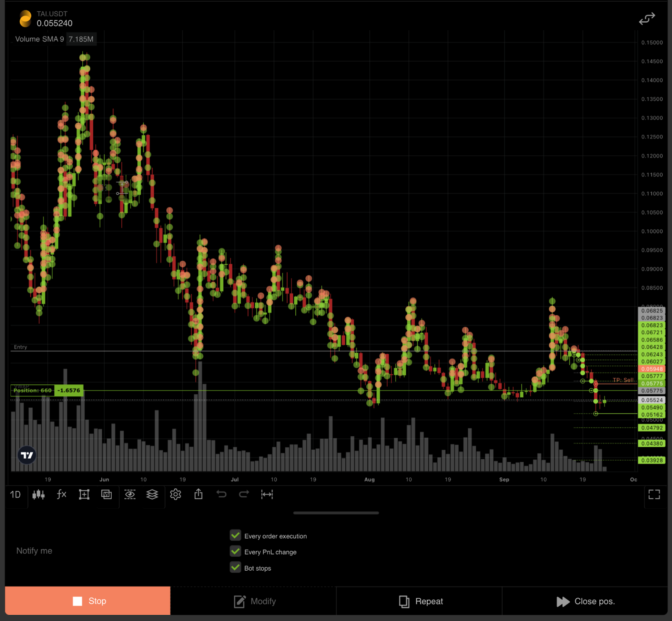Open the chart settings gear

tap(176, 495)
